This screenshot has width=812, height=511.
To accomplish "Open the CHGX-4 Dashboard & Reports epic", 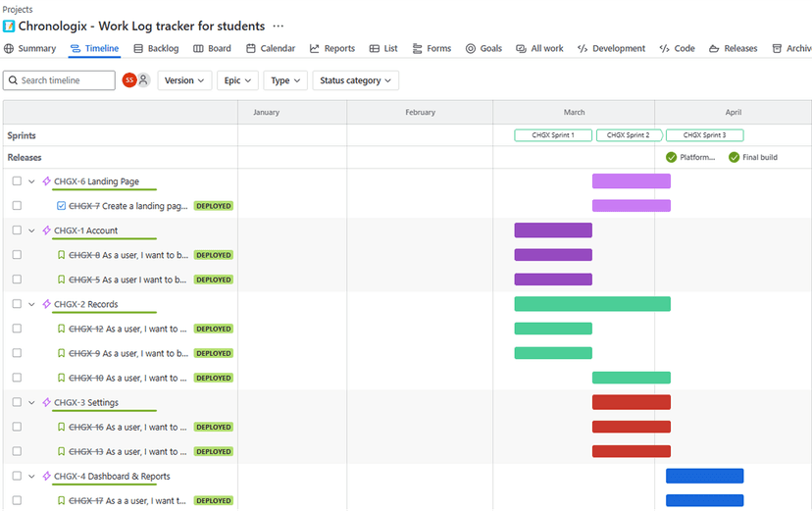I will point(112,477).
